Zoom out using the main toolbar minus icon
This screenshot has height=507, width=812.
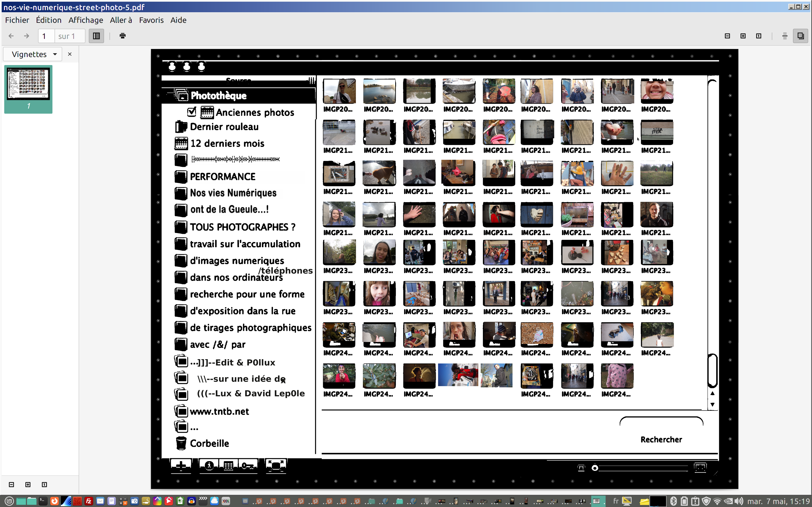[x=727, y=36]
